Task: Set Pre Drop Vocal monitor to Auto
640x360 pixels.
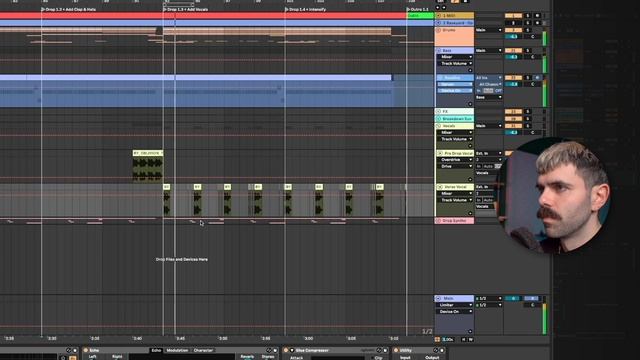Action: (x=488, y=166)
